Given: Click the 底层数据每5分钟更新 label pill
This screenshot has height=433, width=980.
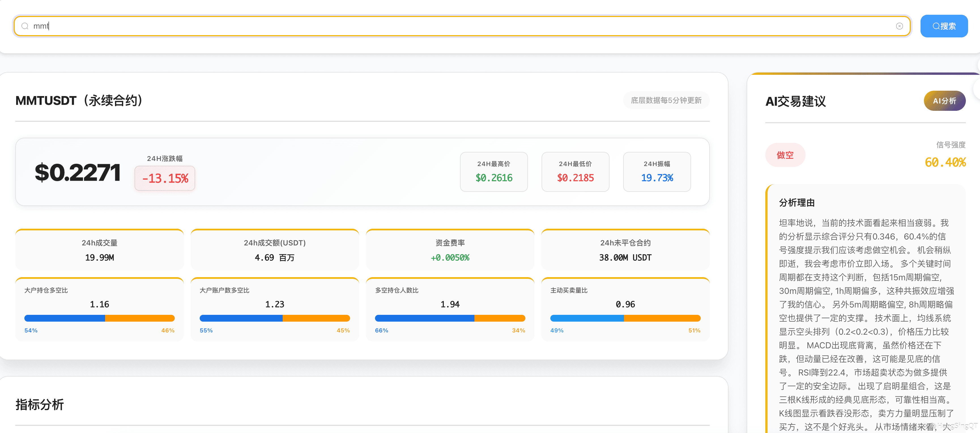Looking at the screenshot, I should pyautogui.click(x=666, y=100).
